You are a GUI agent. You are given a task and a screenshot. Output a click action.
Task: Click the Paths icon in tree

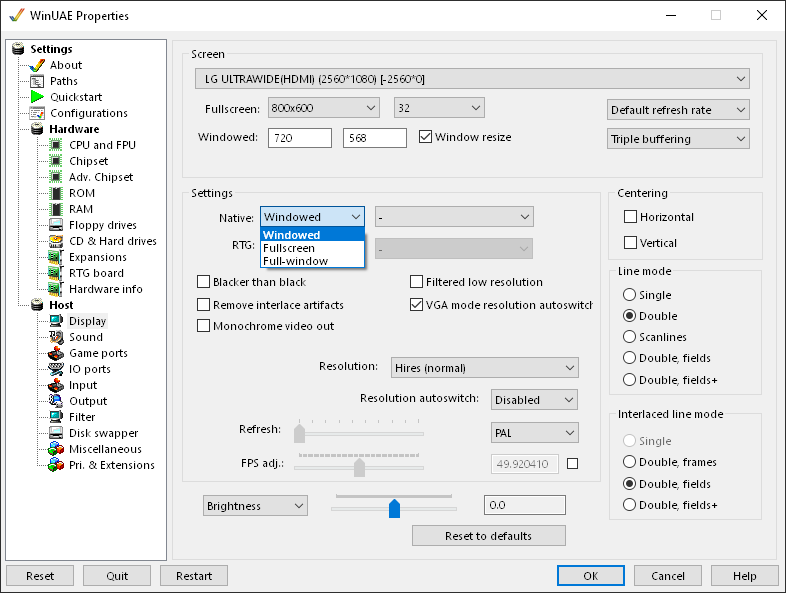point(37,81)
